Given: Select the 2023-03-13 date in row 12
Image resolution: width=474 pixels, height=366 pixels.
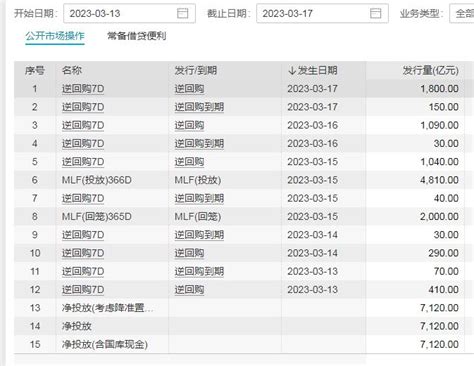Looking at the screenshot, I should point(313,290).
